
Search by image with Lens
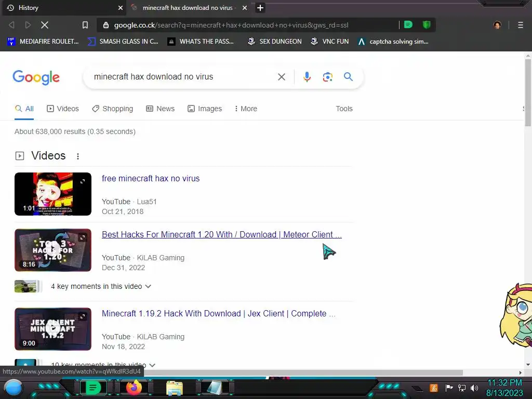(327, 77)
